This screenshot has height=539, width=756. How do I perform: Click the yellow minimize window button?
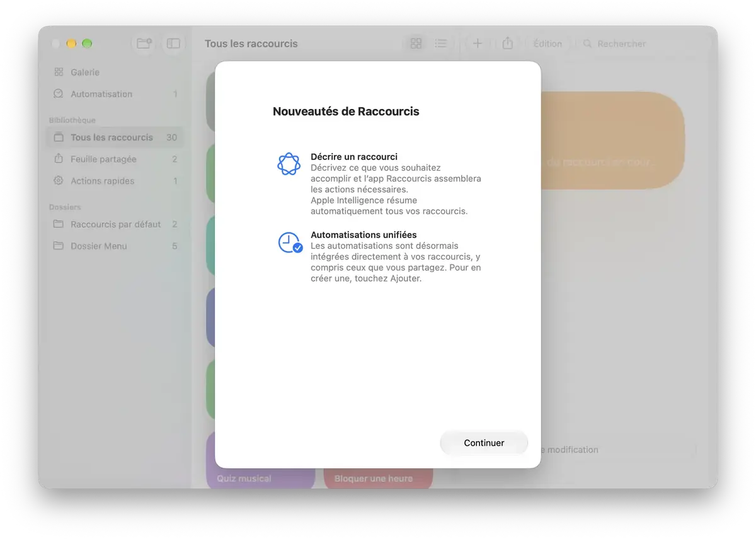tap(71, 43)
